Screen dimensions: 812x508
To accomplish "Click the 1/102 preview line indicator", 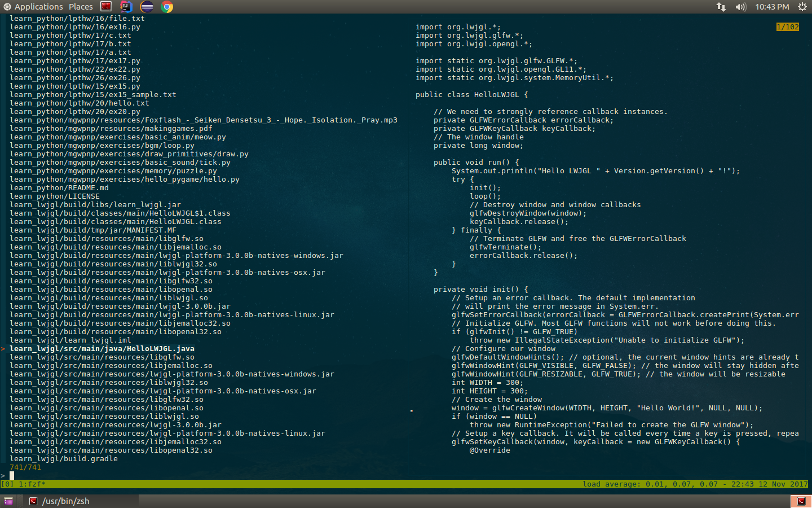I will (x=787, y=27).
